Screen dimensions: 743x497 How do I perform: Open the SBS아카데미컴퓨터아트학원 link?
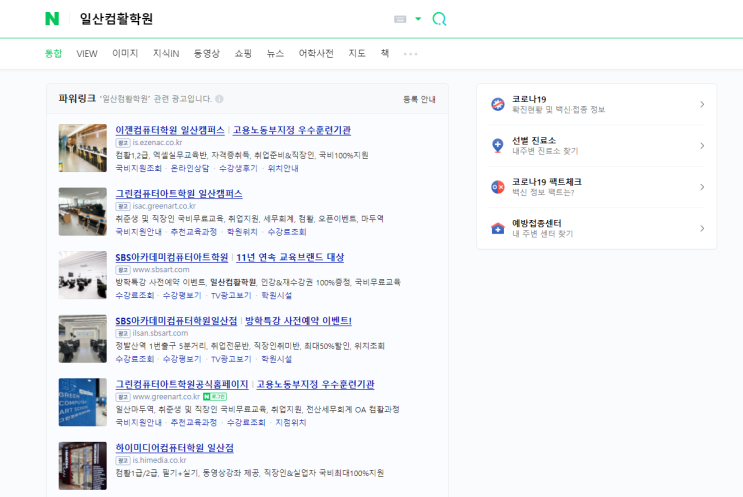172,257
